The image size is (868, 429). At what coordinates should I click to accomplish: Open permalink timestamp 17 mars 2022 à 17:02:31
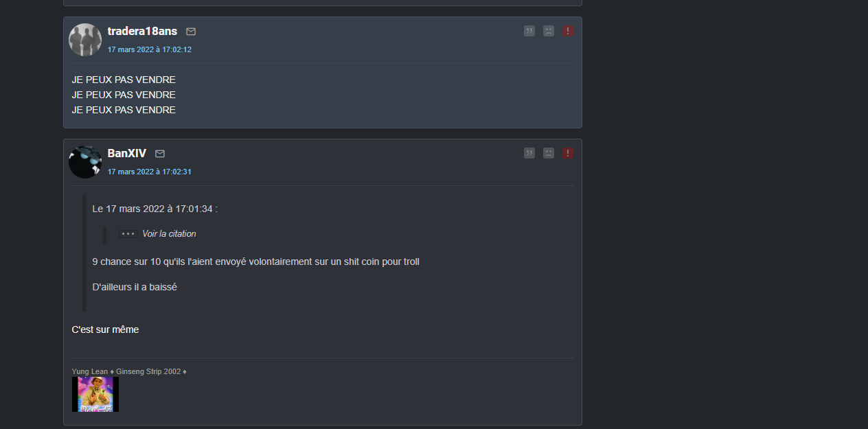pyautogui.click(x=150, y=172)
